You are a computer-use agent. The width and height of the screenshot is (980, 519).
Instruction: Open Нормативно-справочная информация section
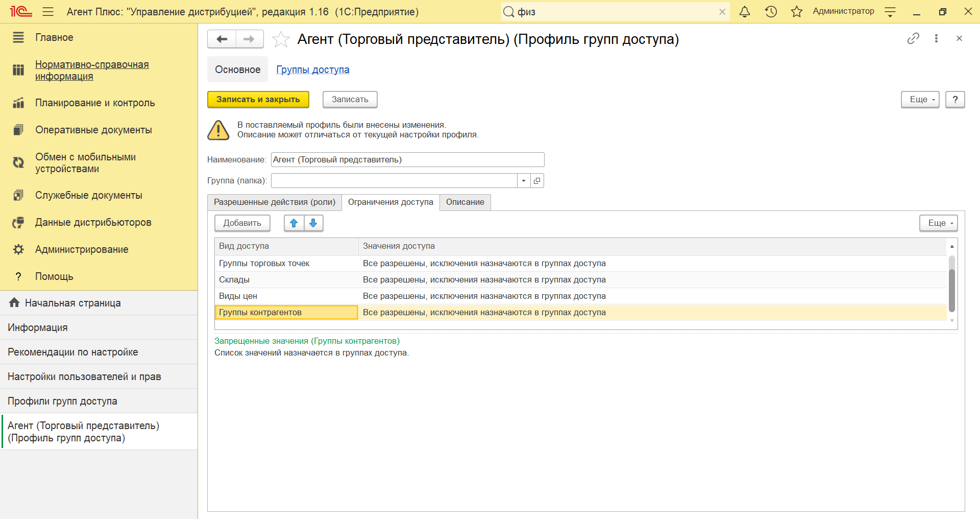click(x=92, y=70)
